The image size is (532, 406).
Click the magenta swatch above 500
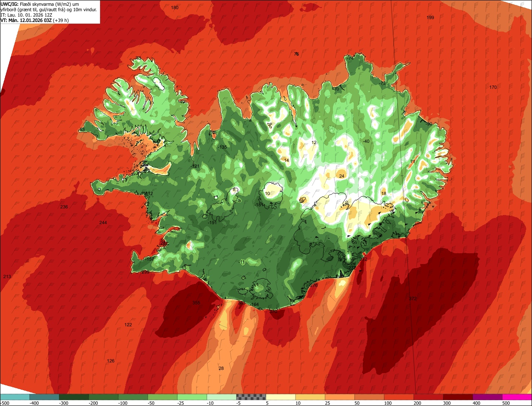517,396
